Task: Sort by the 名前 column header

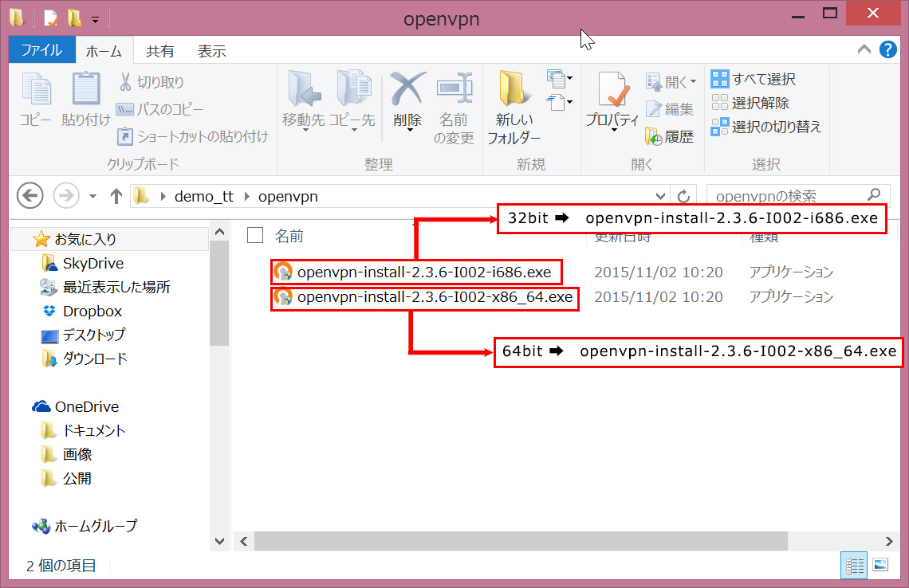Action: coord(289,236)
